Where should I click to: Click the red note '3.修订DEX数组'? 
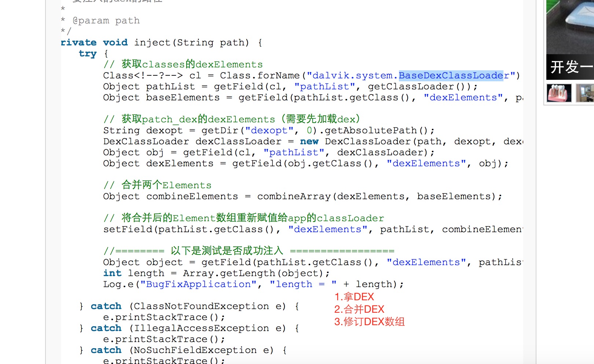370,322
